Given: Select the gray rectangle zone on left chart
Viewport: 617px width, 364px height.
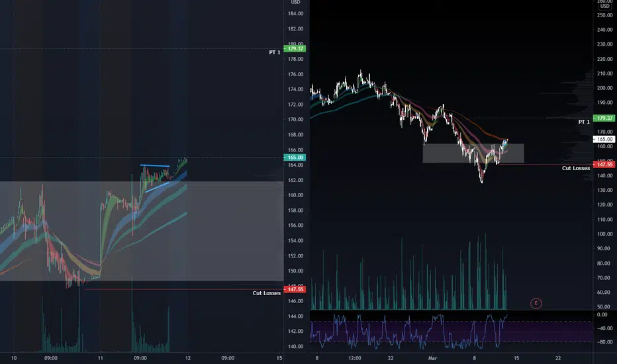Looking at the screenshot, I should pyautogui.click(x=142, y=231).
